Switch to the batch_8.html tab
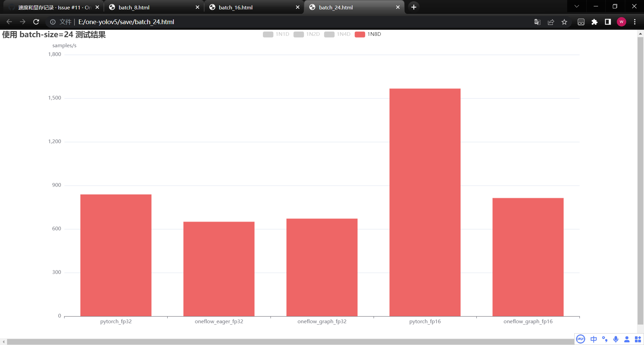Image resolution: width=644 pixels, height=345 pixels. coord(154,7)
